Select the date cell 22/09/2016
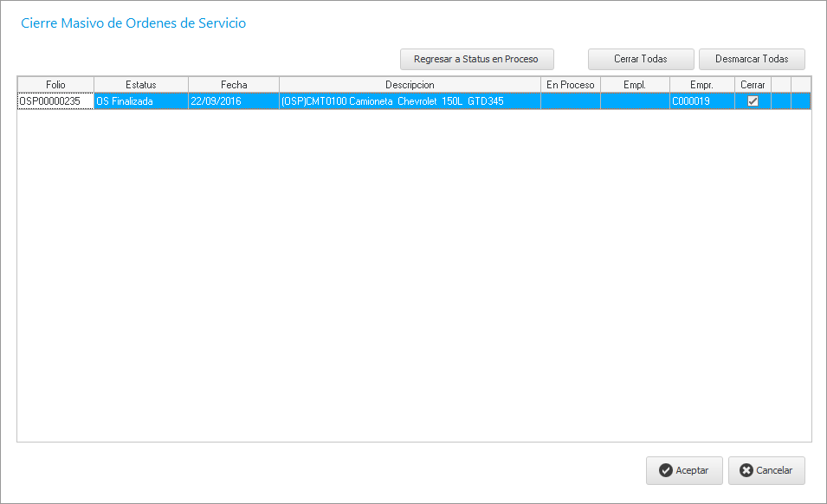 (233, 101)
